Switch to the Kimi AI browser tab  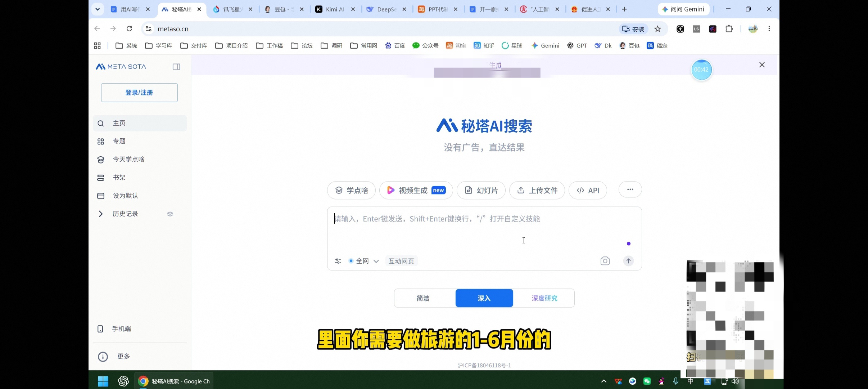tap(335, 9)
